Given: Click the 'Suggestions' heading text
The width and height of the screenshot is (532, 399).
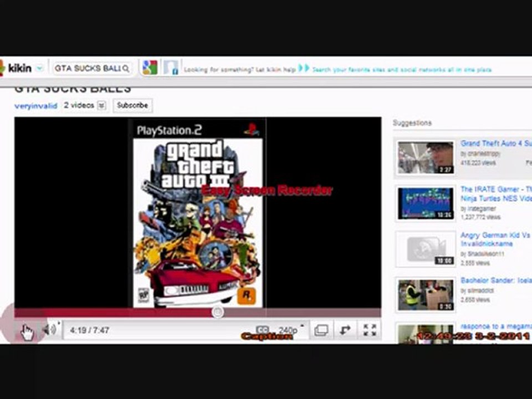Looking at the screenshot, I should coord(412,123).
